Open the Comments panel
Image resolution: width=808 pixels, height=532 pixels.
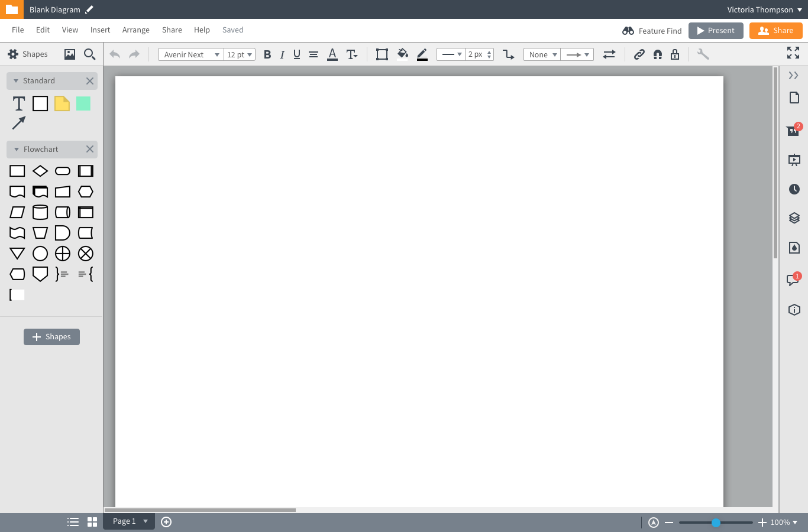(793, 280)
